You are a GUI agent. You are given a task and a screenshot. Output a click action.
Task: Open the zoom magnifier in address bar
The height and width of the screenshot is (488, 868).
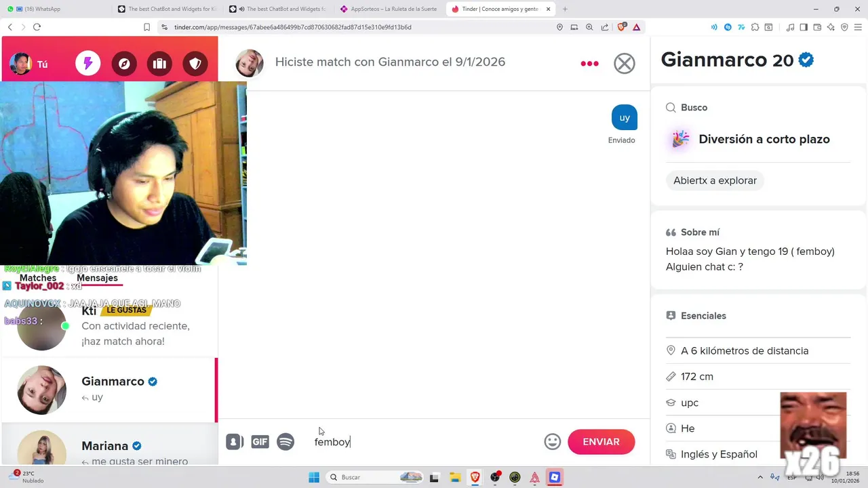589,27
